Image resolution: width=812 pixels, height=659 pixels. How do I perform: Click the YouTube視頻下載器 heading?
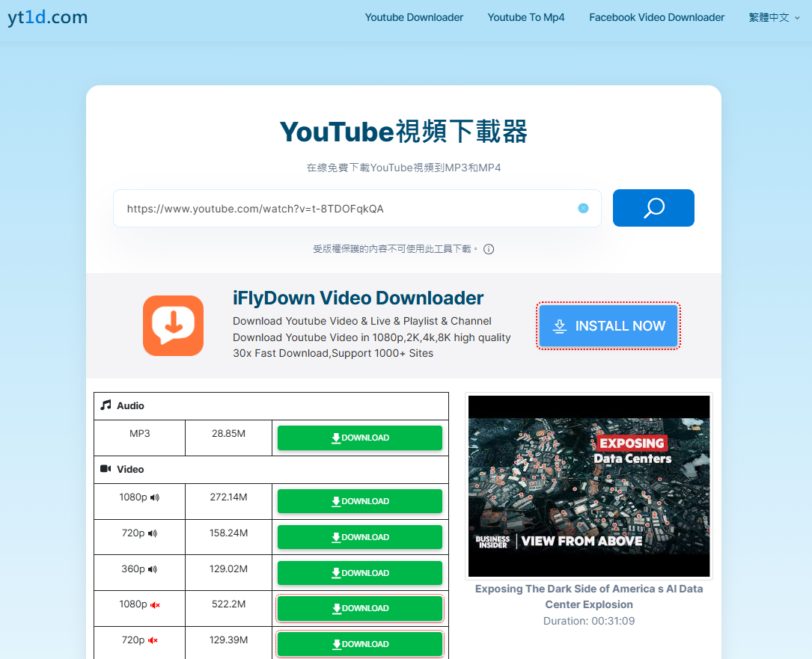click(x=403, y=132)
